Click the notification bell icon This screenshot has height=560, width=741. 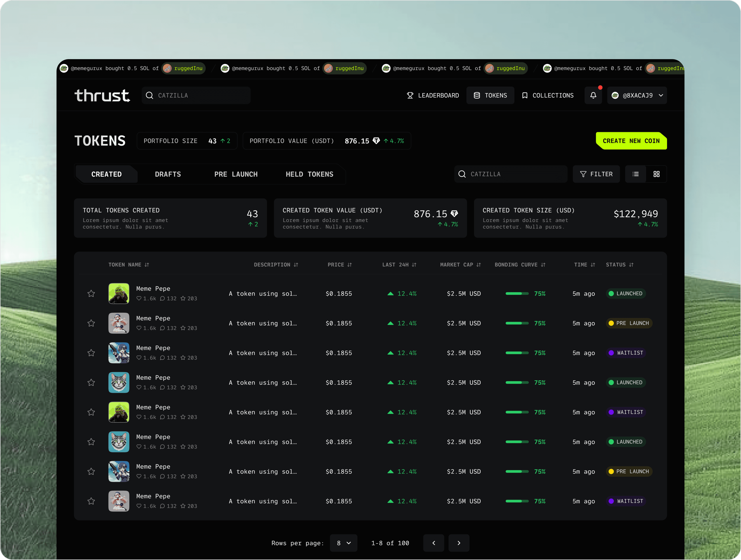(593, 95)
